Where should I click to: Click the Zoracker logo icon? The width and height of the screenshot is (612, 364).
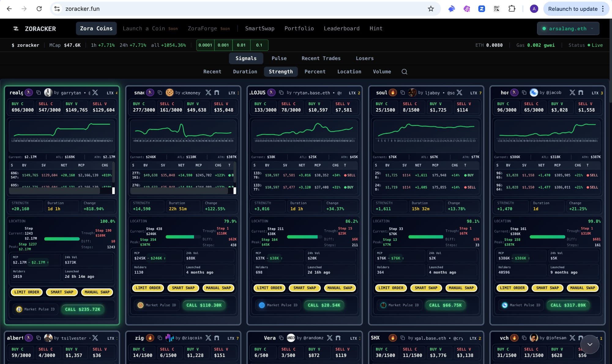click(x=16, y=29)
